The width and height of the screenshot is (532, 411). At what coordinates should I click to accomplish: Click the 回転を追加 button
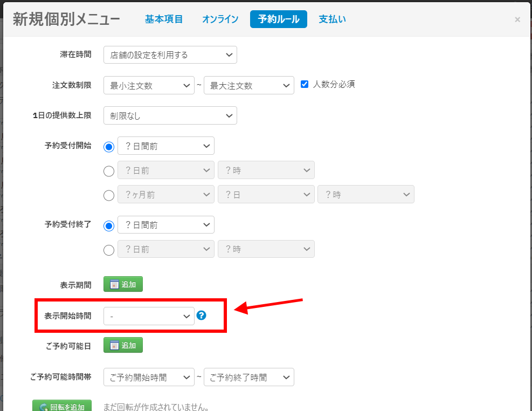(62, 407)
